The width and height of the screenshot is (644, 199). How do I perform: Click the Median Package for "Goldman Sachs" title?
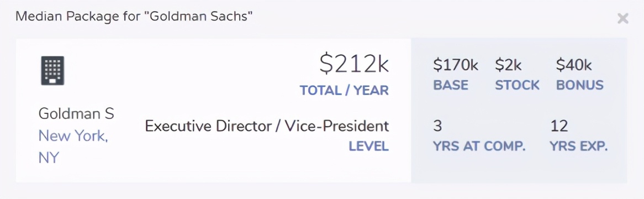134,17
